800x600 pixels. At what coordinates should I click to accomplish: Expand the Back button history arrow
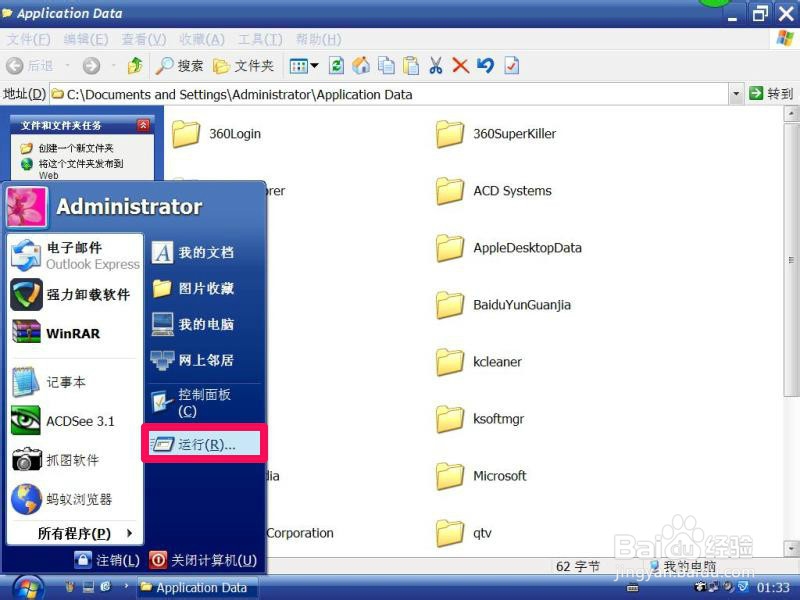(x=67, y=66)
